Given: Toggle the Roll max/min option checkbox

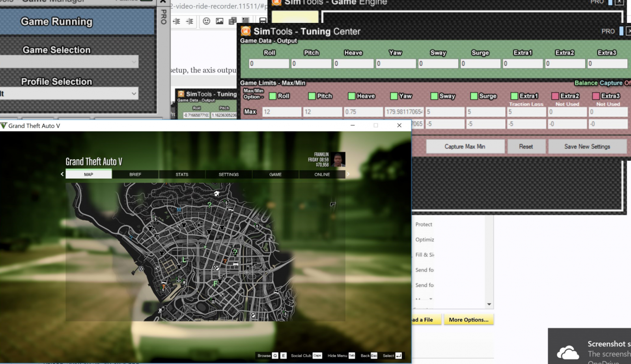Looking at the screenshot, I should (x=273, y=96).
